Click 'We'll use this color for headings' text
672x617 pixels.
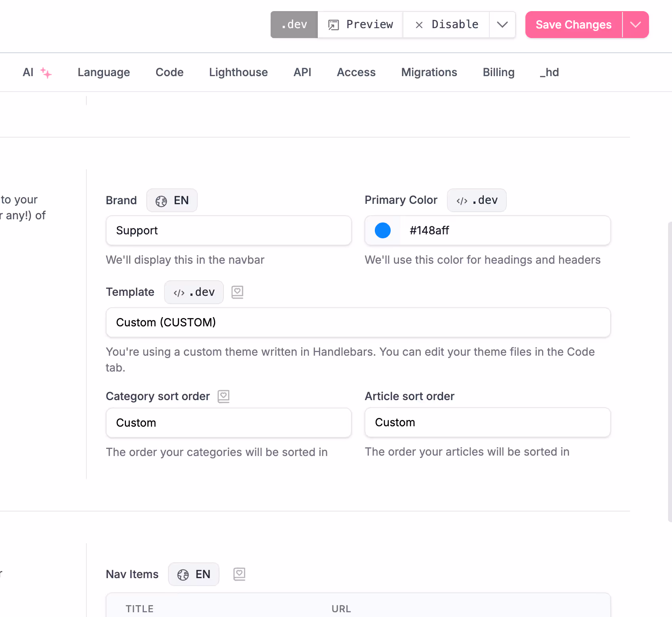[483, 260]
